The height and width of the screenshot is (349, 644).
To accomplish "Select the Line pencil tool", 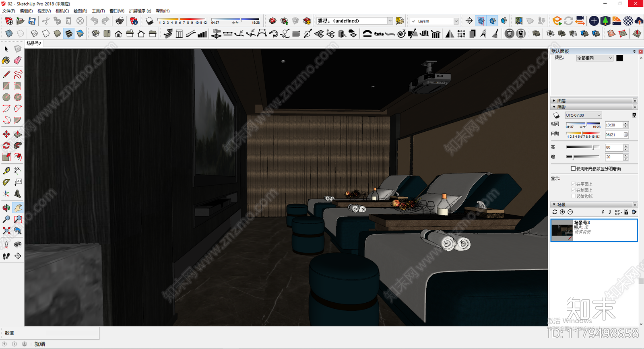I will (6, 74).
